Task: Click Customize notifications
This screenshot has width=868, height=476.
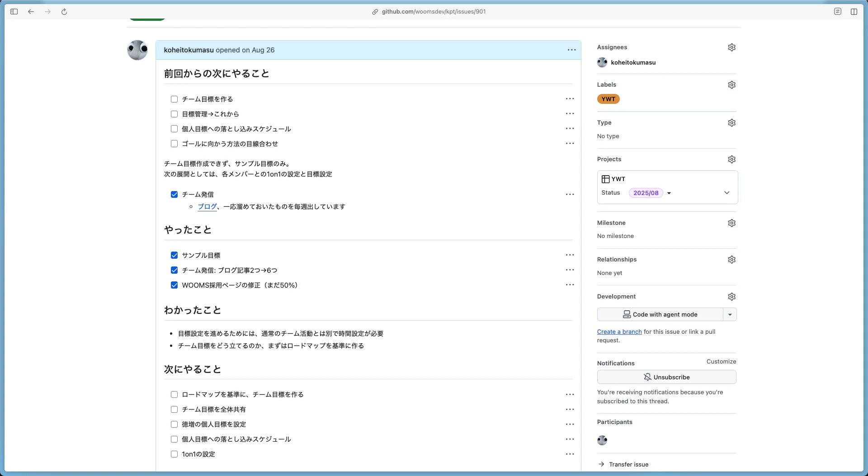Action: pyautogui.click(x=721, y=362)
